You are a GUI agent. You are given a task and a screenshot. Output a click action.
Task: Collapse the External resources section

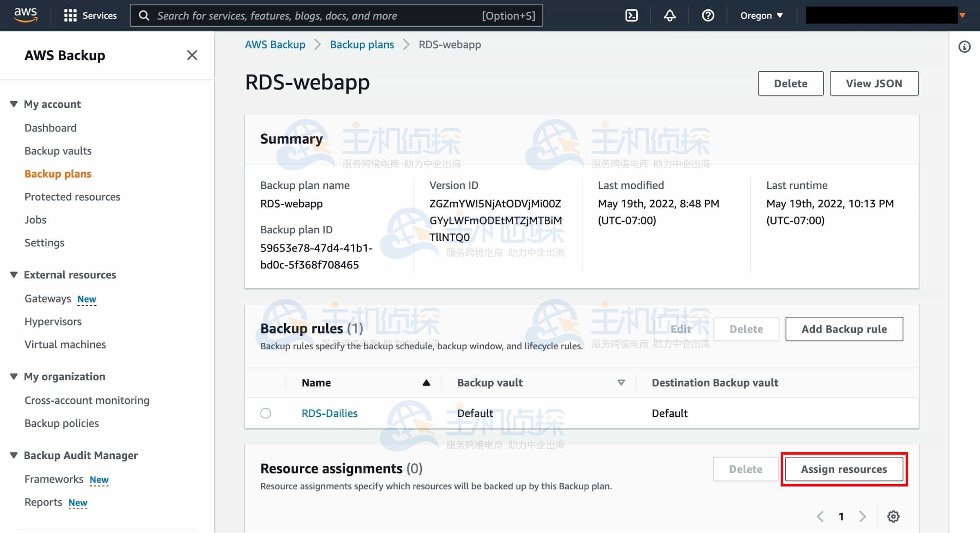[x=14, y=275]
